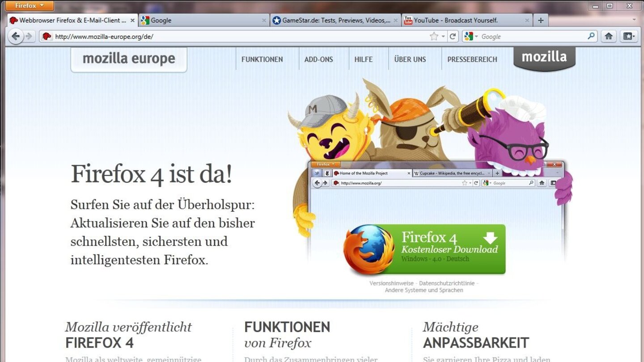644x362 pixels.
Task: Open the ÜBER UNS navigation item
Action: click(410, 59)
